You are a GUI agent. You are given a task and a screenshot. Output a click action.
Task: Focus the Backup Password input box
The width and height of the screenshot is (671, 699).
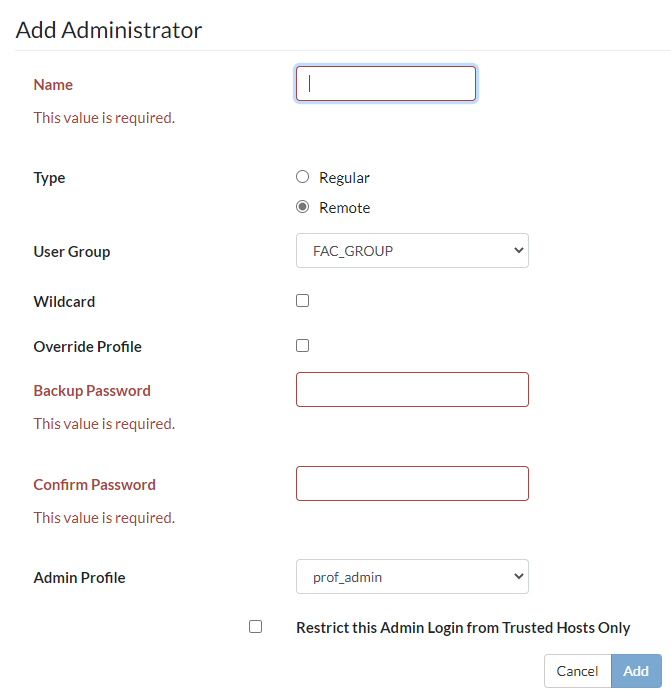412,390
